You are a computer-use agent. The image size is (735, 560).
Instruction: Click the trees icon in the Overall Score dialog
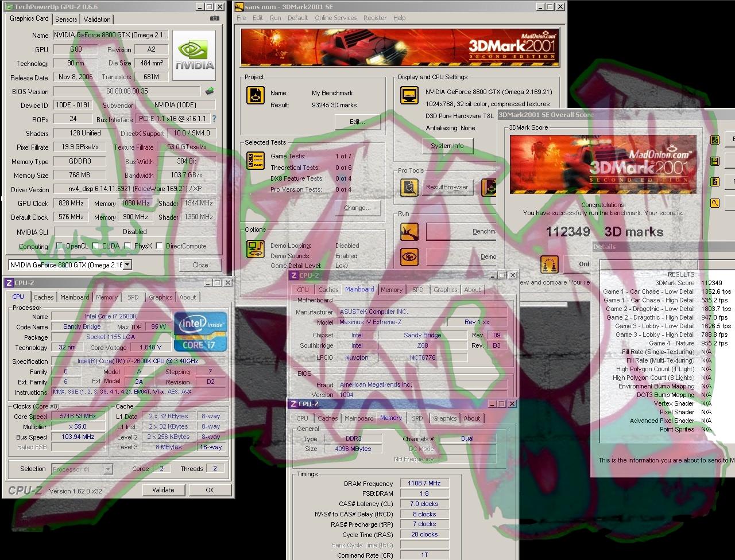[x=550, y=265]
